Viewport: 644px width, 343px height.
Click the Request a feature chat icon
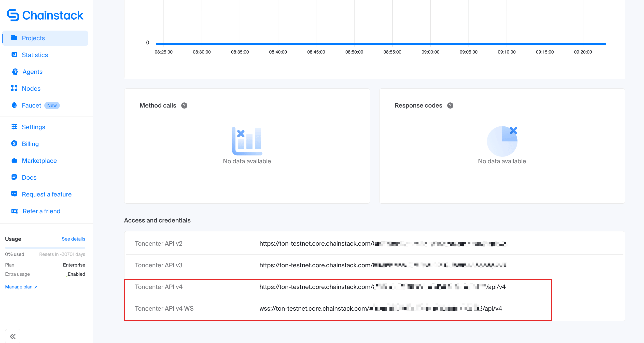[14, 194]
